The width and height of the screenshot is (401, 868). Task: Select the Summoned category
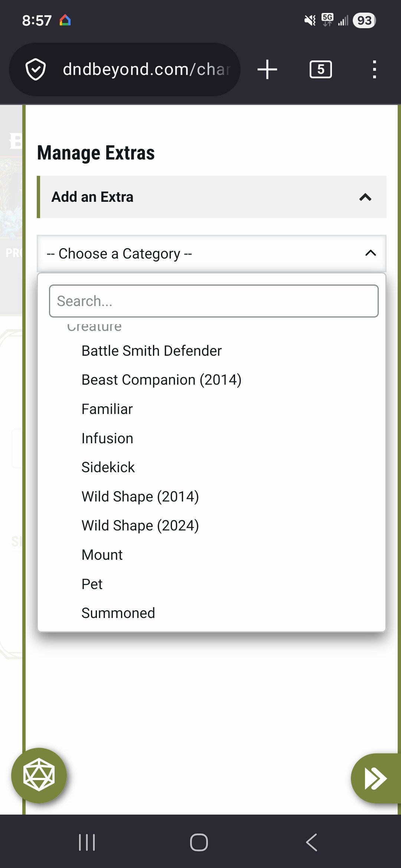pyautogui.click(x=118, y=612)
